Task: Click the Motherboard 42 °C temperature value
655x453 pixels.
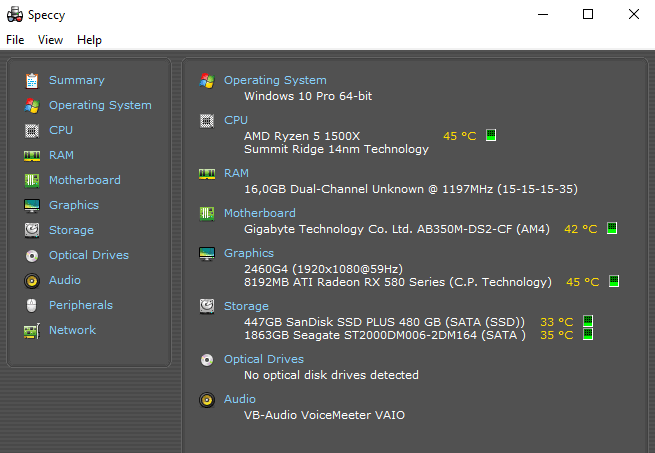Action: [x=581, y=229]
